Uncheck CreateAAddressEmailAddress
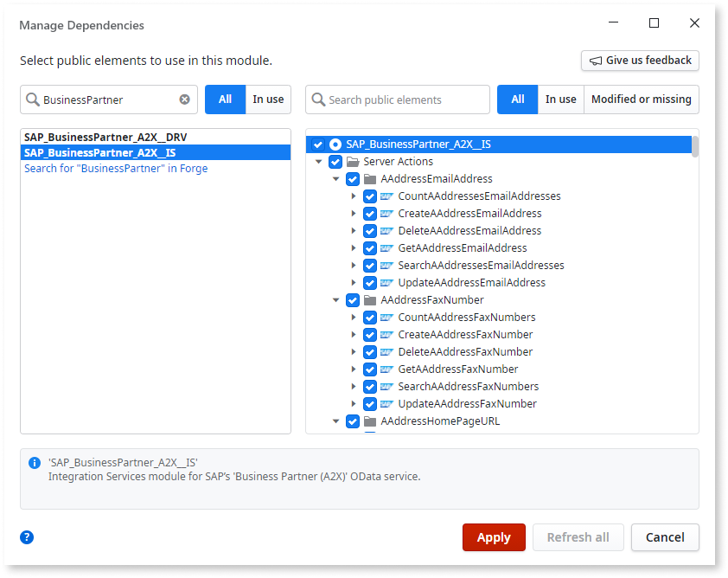This screenshot has height=578, width=728. pos(369,214)
